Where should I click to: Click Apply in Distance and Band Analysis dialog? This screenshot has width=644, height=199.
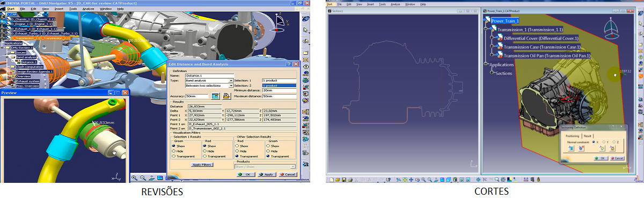coord(266,174)
